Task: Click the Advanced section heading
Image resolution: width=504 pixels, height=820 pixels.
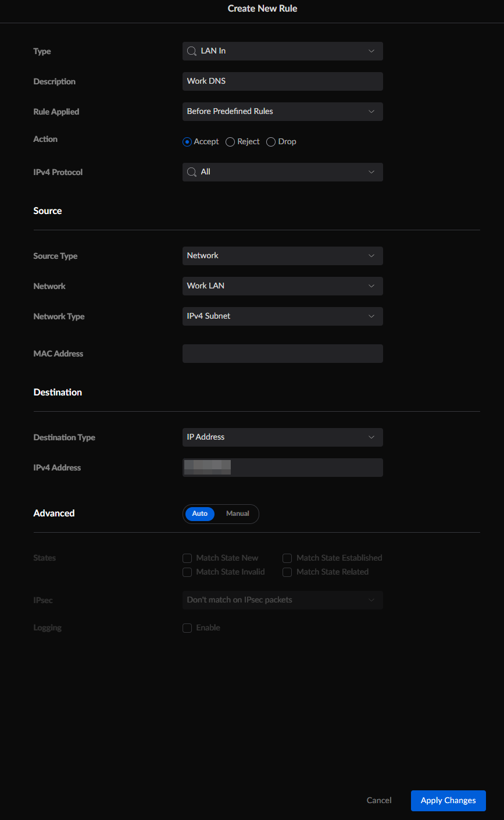Action: (54, 514)
